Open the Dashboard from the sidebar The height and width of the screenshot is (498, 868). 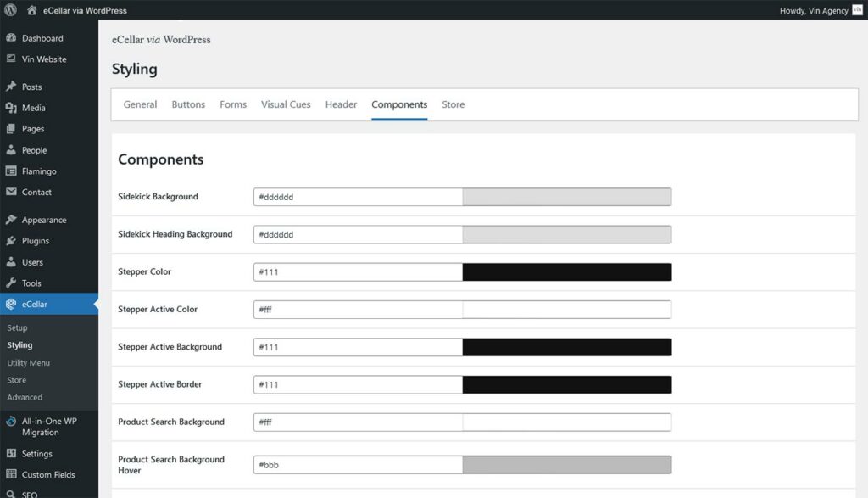(42, 37)
